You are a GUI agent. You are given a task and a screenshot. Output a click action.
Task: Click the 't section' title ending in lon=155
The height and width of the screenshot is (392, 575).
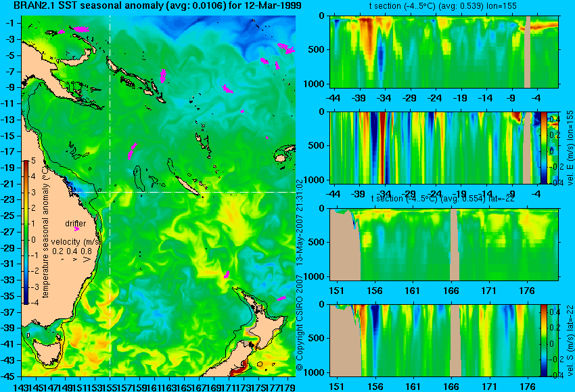[x=444, y=6]
